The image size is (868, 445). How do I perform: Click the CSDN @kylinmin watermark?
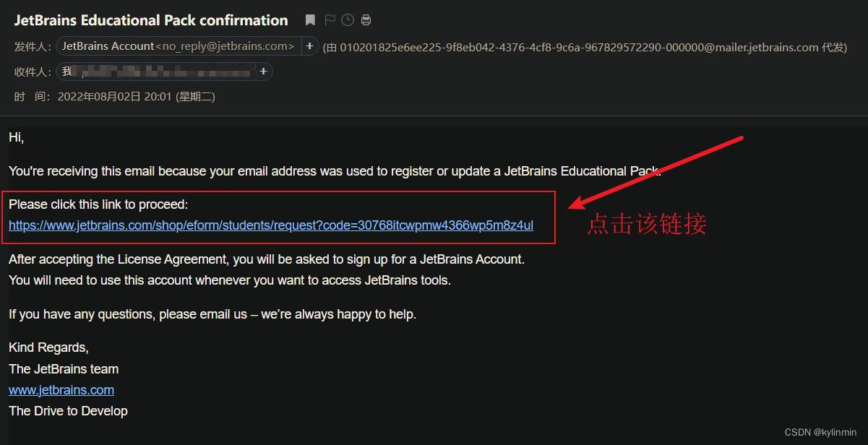click(x=822, y=432)
